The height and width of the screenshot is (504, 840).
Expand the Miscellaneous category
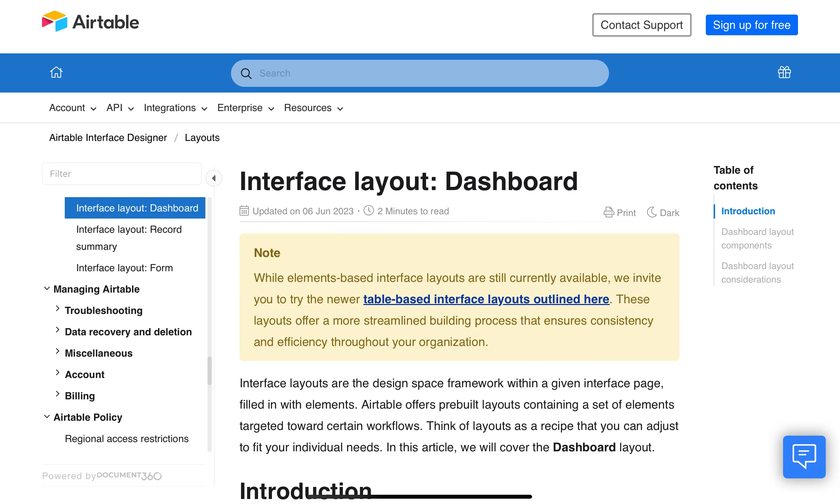[x=57, y=351]
